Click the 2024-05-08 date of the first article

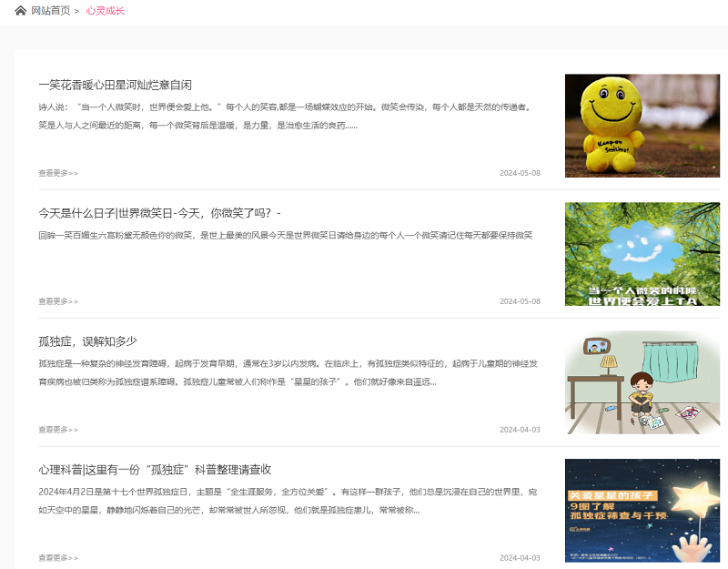520,173
